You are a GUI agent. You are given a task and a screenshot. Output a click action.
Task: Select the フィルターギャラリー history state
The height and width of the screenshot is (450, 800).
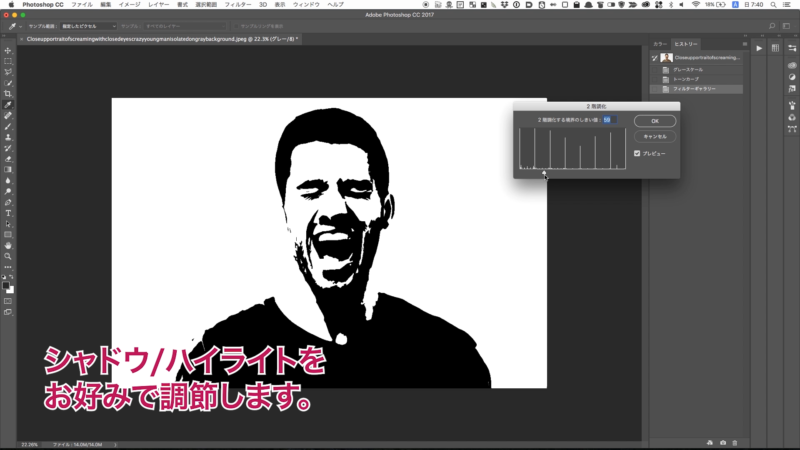click(x=696, y=89)
